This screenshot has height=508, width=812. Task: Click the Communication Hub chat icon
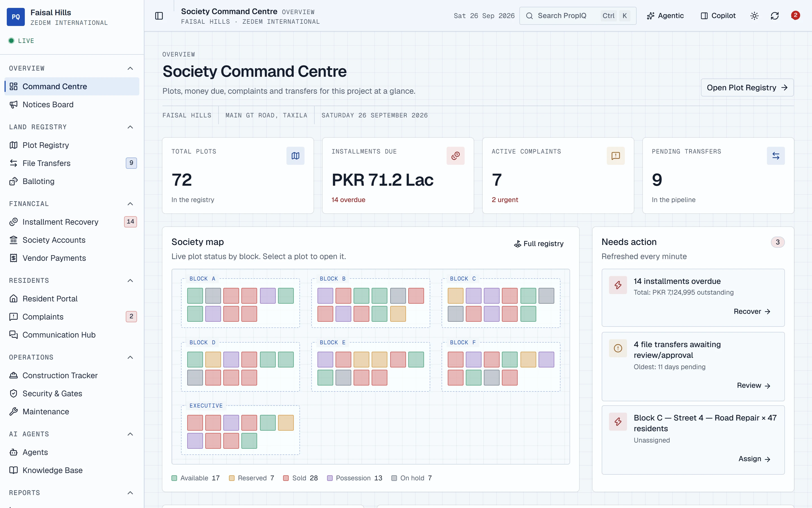(x=14, y=335)
